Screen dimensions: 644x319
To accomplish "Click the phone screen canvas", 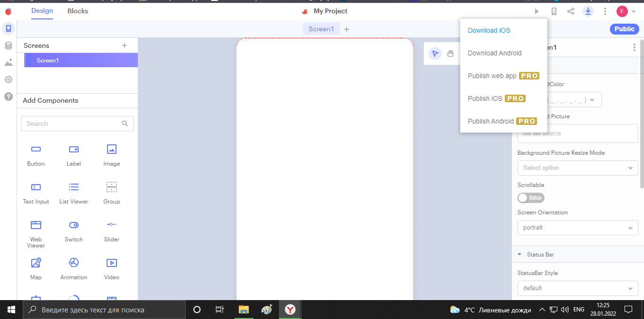I will [325, 169].
